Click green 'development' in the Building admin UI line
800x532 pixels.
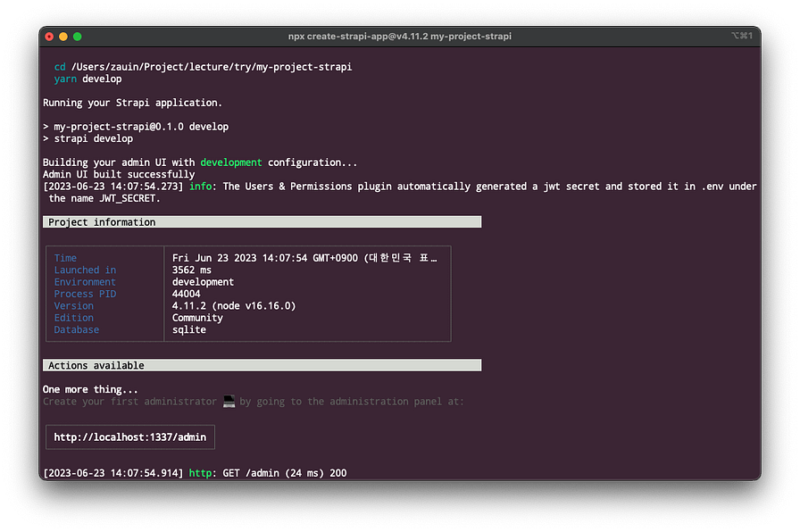point(231,162)
